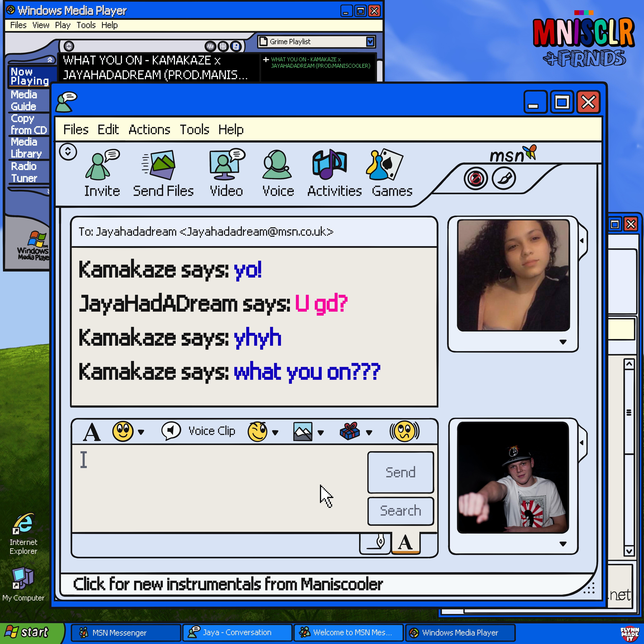Click scroll down arrow in background window

coord(629,551)
